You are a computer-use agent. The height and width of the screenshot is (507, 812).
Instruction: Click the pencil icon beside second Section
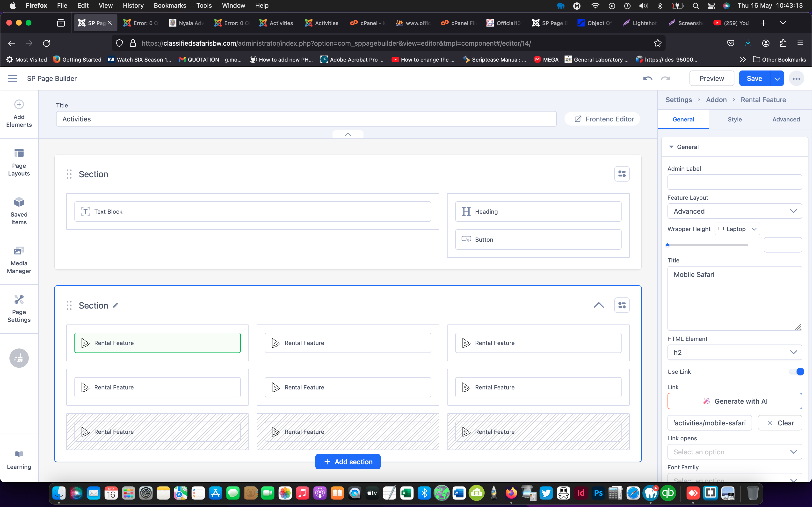(116, 305)
